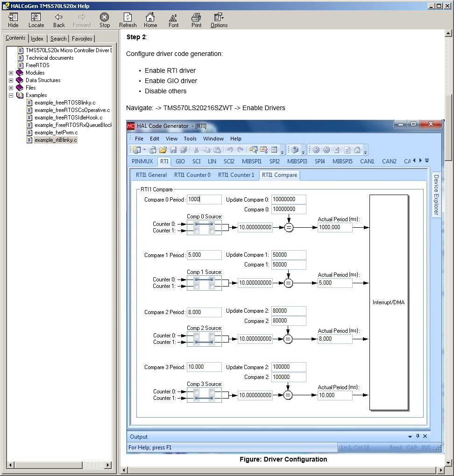The height and width of the screenshot is (476, 454).
Task: Toggle Comp 1 Source Counter 0 right checkbox
Action: coord(212,280)
